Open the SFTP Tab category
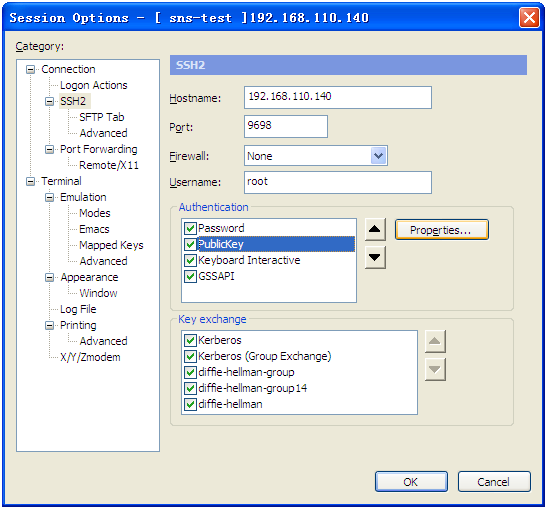Image resolution: width=547 pixels, height=509 pixels. coord(102,117)
